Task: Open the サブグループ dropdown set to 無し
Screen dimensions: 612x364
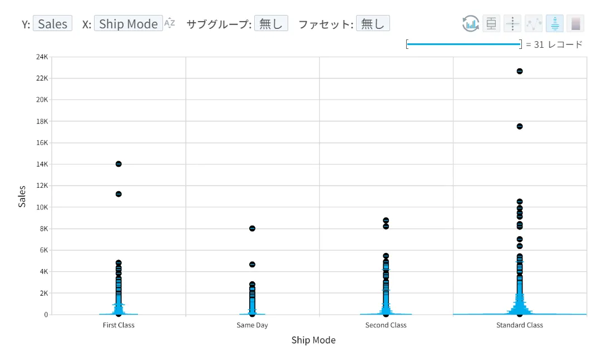Action: click(272, 23)
